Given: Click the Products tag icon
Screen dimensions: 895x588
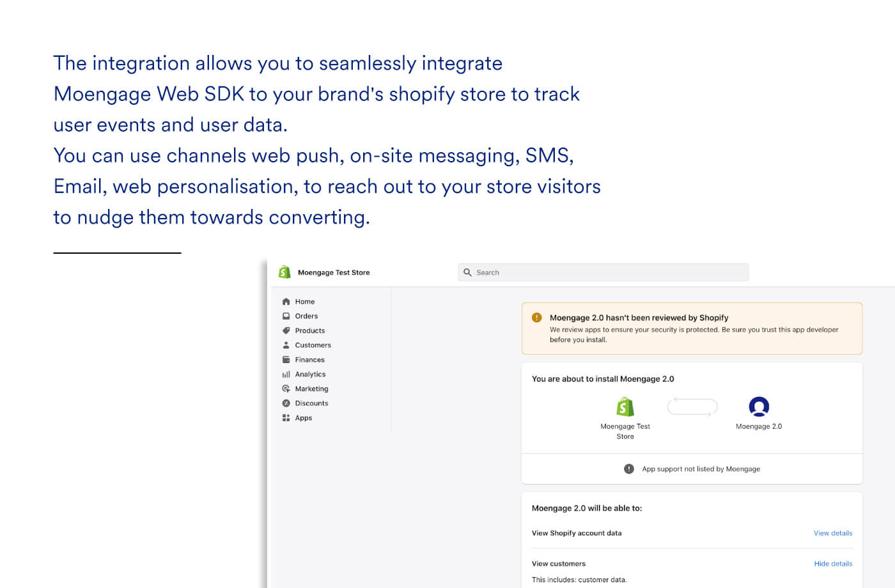Looking at the screenshot, I should (x=286, y=330).
